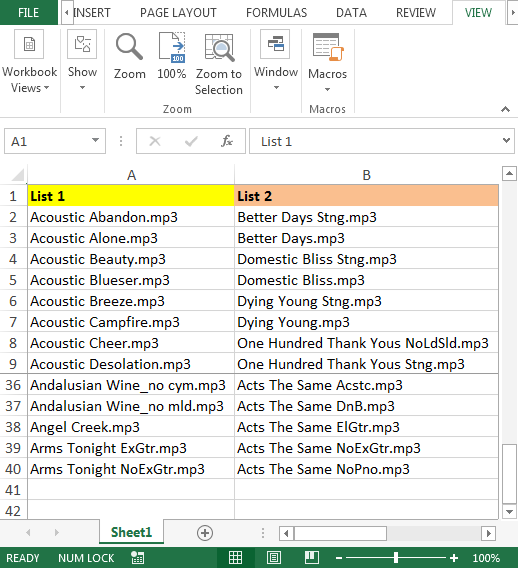
Task: Switch to Page Break Preview in status bar
Action: (x=312, y=557)
